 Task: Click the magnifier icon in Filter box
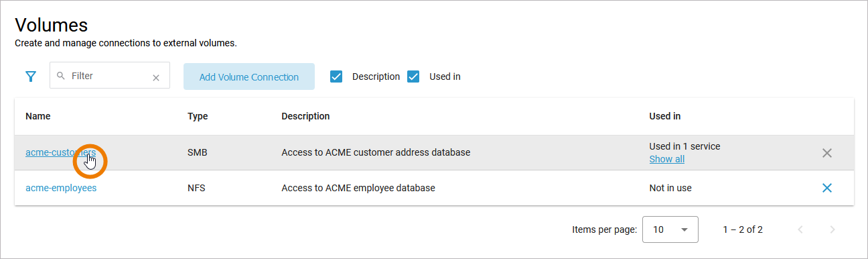click(x=62, y=76)
